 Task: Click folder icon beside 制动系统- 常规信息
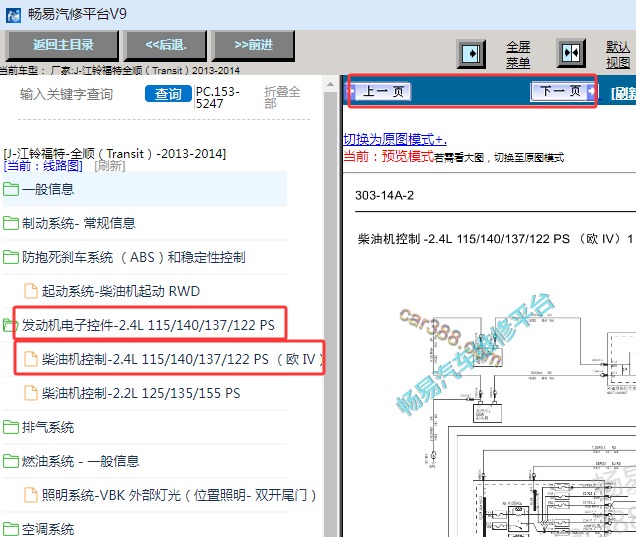click(11, 223)
